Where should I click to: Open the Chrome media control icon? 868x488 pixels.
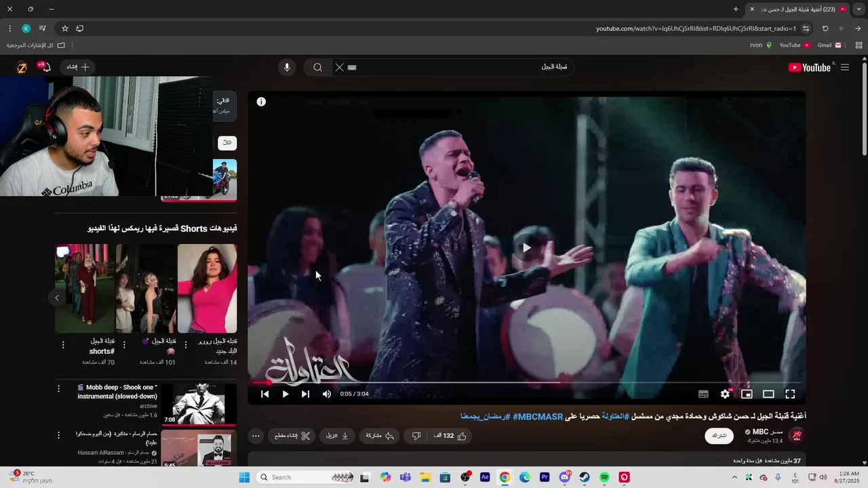(43, 28)
